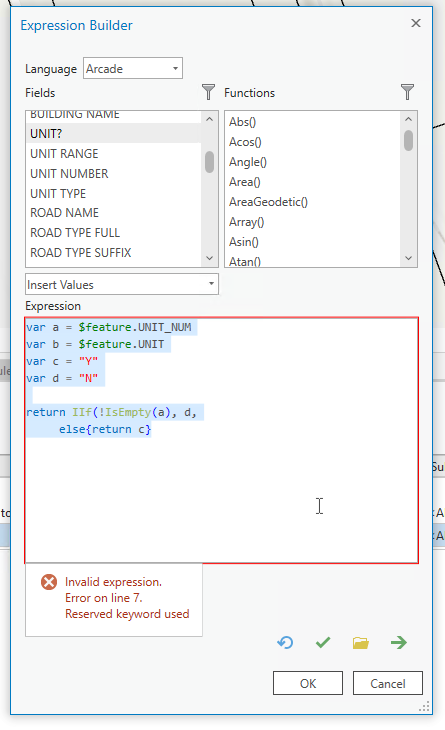The width and height of the screenshot is (445, 730).
Task: Select the ROAD TYPE FULL field
Action: (113, 233)
